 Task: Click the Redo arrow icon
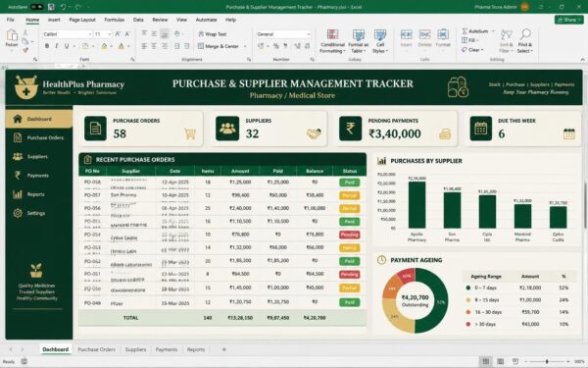click(x=78, y=7)
